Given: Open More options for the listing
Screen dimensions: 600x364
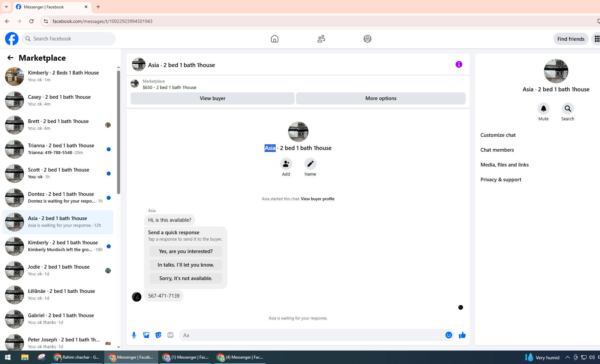Looking at the screenshot, I should (x=381, y=98).
